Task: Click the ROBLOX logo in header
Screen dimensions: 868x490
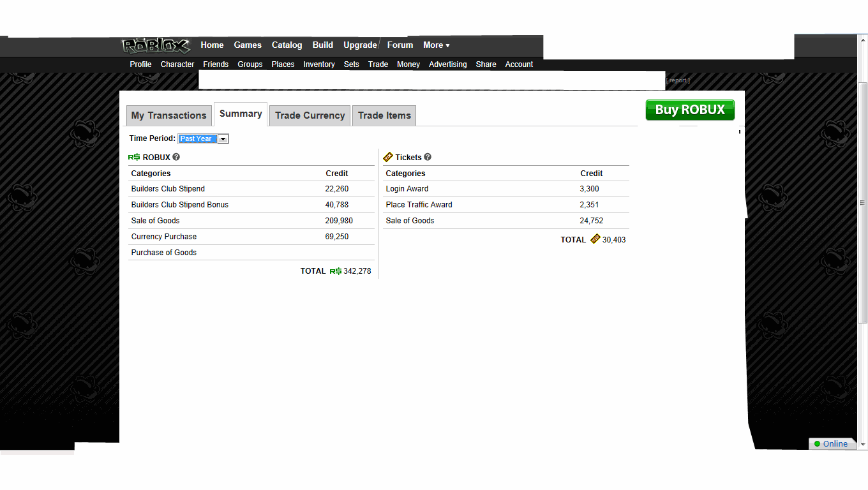Action: [156, 46]
